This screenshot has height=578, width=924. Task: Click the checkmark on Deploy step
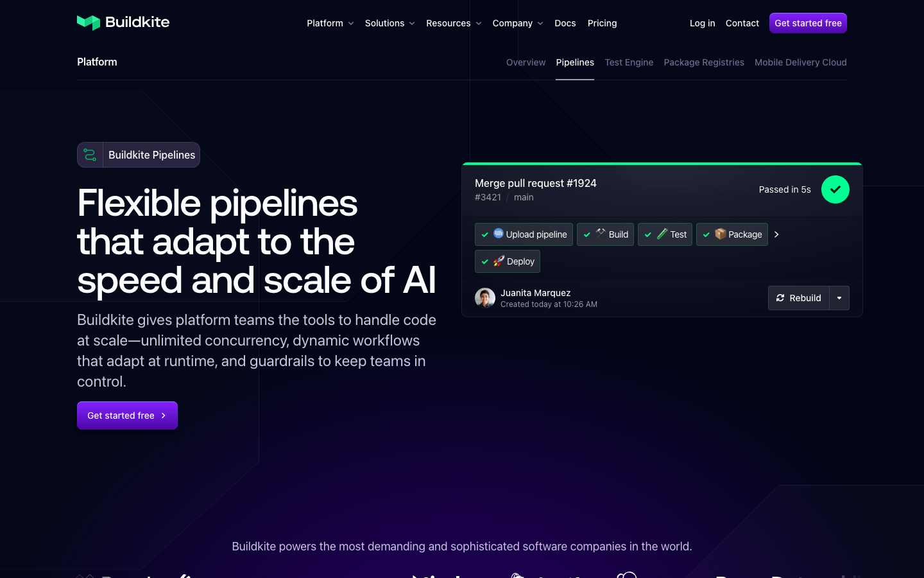click(485, 262)
